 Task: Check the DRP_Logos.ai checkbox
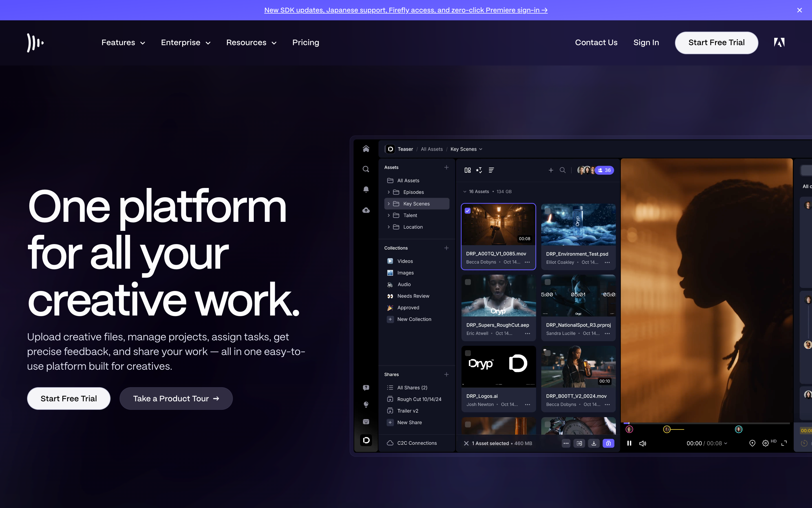click(468, 353)
